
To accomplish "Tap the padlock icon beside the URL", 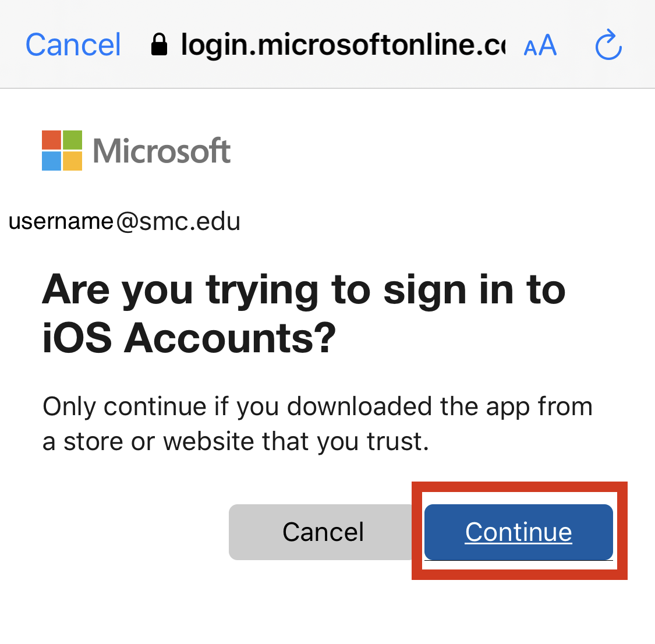I will coord(159,45).
